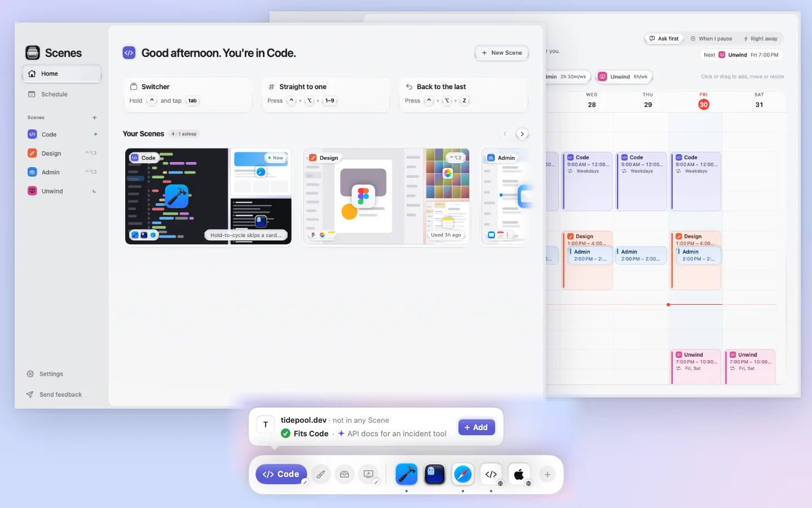812x508 pixels.
Task: Switch to Admin scene via dock inbox tray icon
Action: [x=345, y=474]
